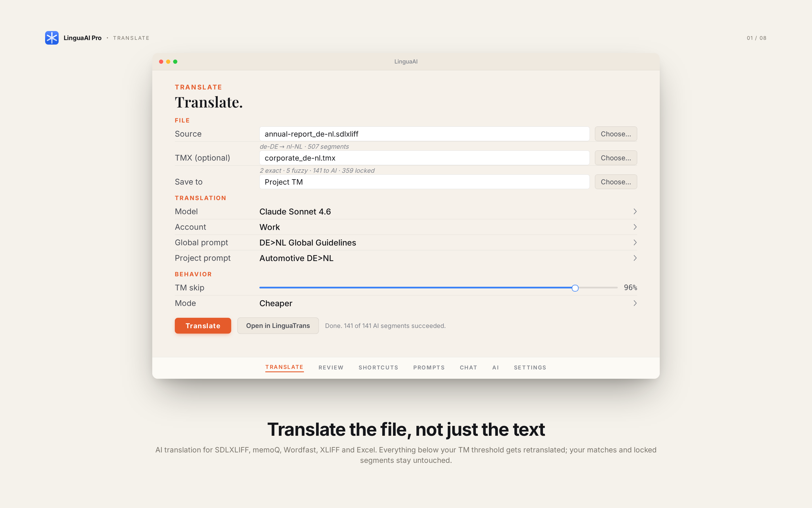This screenshot has height=508, width=812.
Task: Click the red close window dot
Action: pos(161,62)
